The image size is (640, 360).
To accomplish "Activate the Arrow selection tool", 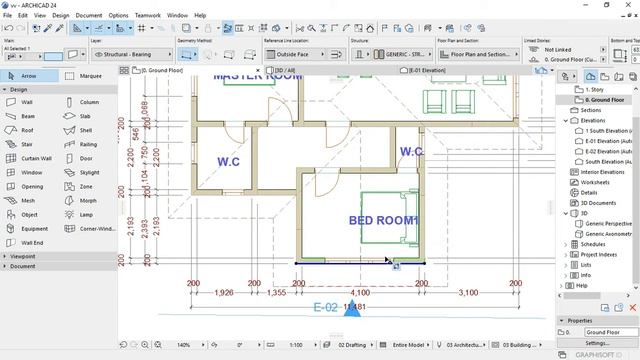I will click(29, 76).
